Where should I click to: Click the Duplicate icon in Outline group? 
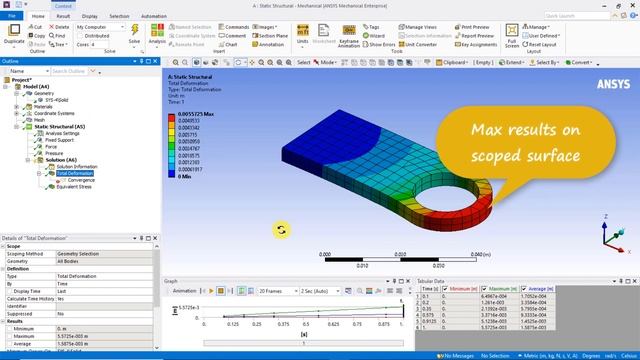coord(14,31)
